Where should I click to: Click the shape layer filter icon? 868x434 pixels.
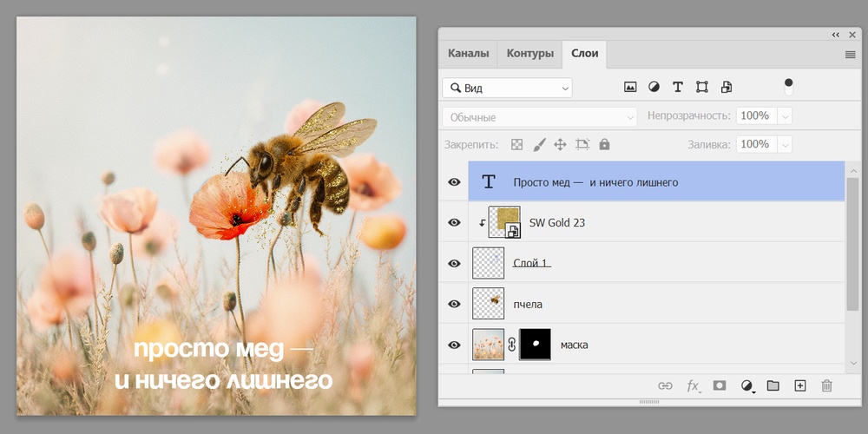(x=702, y=87)
